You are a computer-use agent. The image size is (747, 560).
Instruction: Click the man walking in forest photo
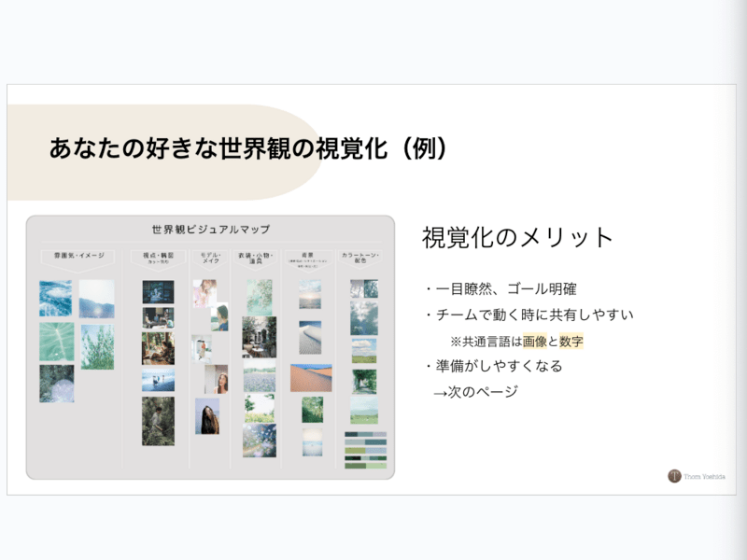coord(158,422)
